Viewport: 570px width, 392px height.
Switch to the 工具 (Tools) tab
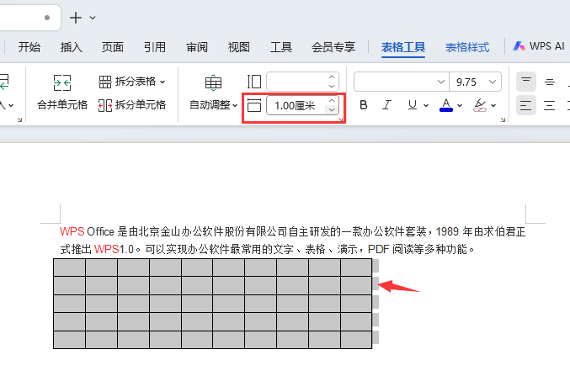[281, 47]
